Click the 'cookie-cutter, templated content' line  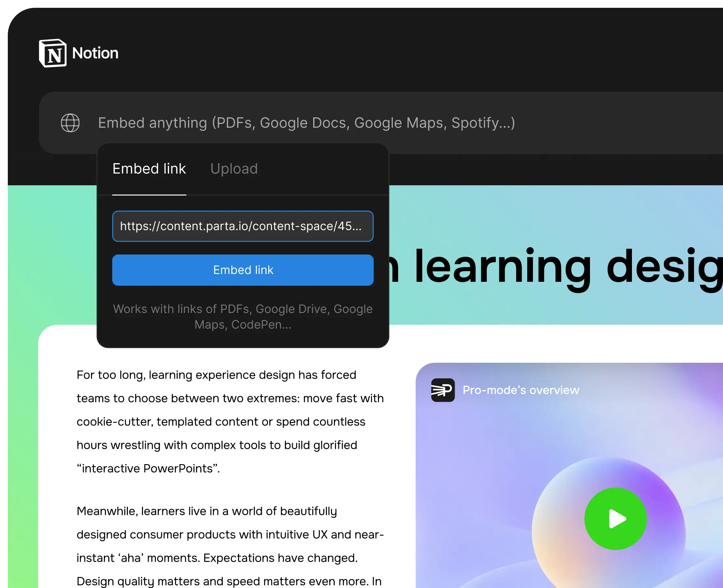pyautogui.click(x=221, y=422)
